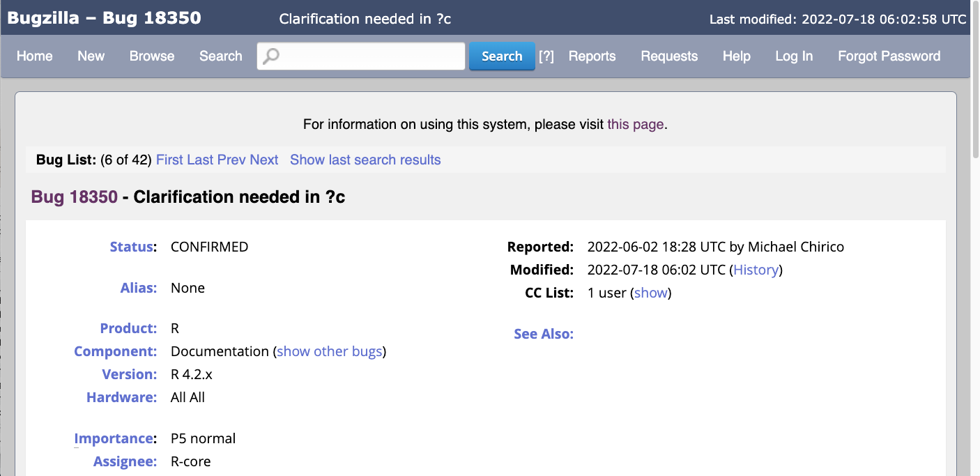980x476 pixels.
Task: Go to the Next bug in list
Action: (x=264, y=160)
